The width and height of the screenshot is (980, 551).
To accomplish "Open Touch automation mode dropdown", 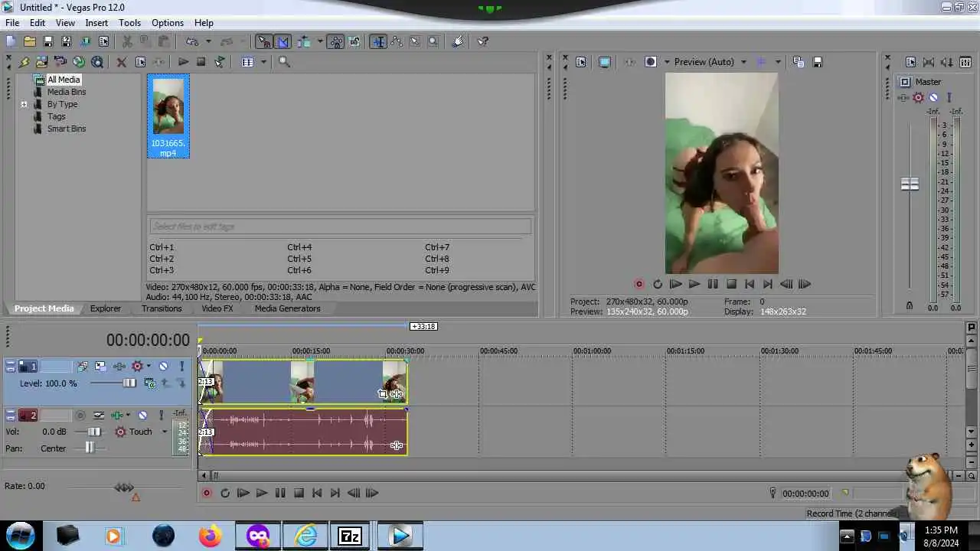I will [164, 432].
